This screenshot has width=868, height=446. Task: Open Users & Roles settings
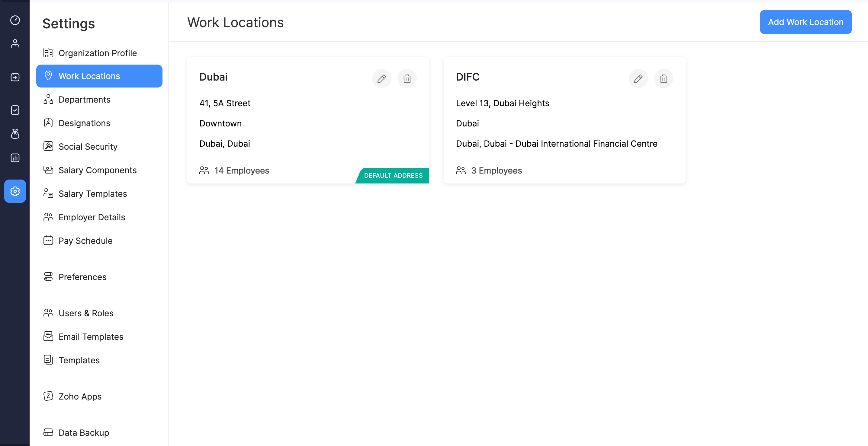pos(86,313)
